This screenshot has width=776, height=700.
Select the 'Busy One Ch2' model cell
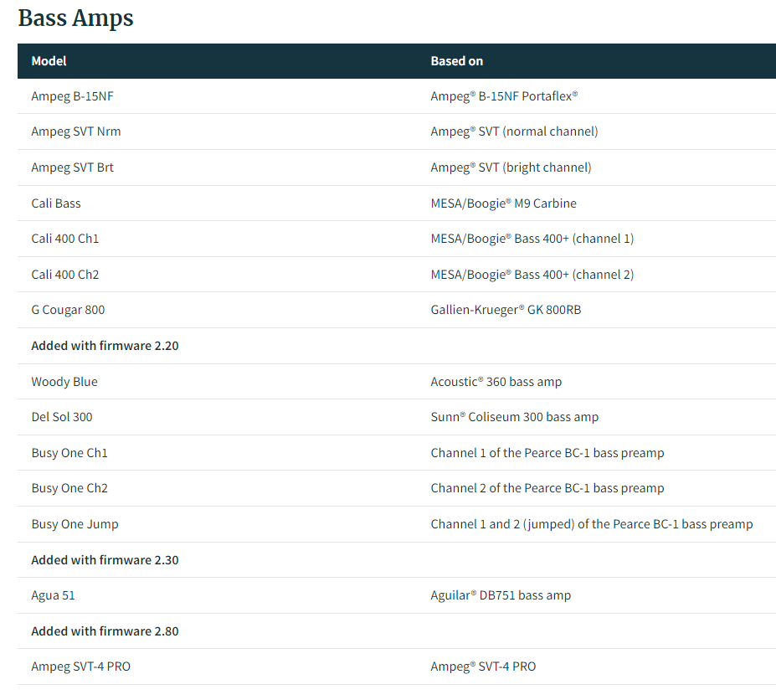[69, 488]
